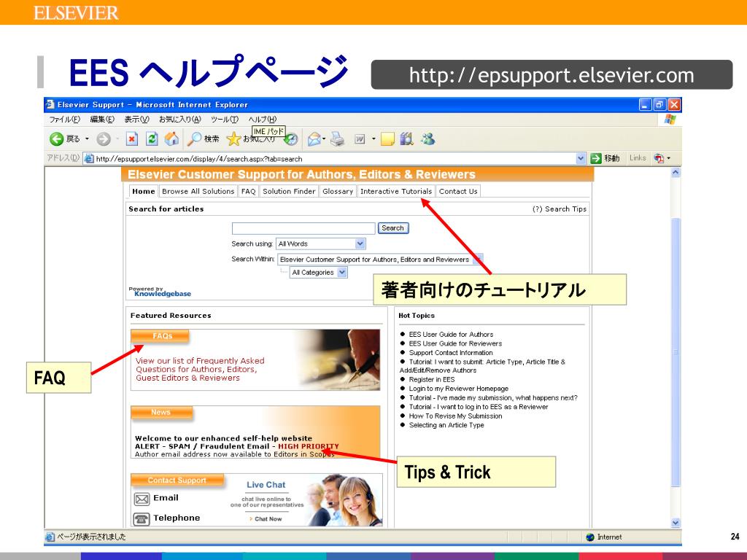
Task: Open the yellow Discuss note icon
Action: coord(387,139)
